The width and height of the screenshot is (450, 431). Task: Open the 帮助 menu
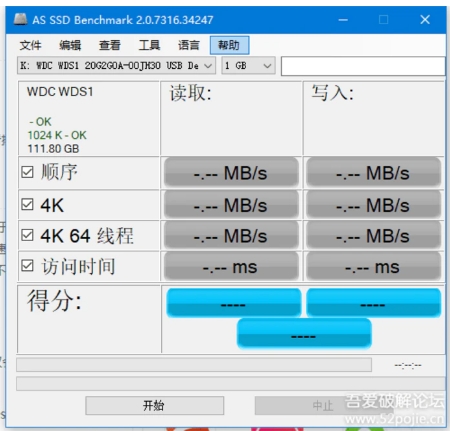pyautogui.click(x=229, y=45)
